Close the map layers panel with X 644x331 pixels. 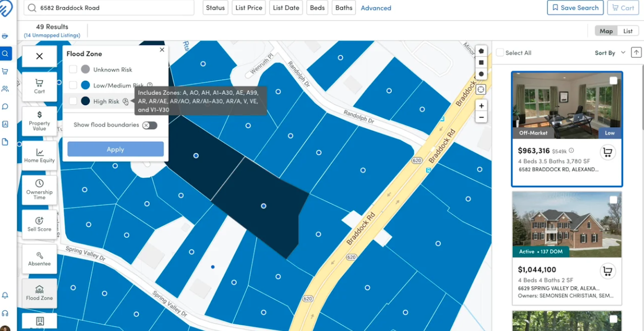(39, 56)
